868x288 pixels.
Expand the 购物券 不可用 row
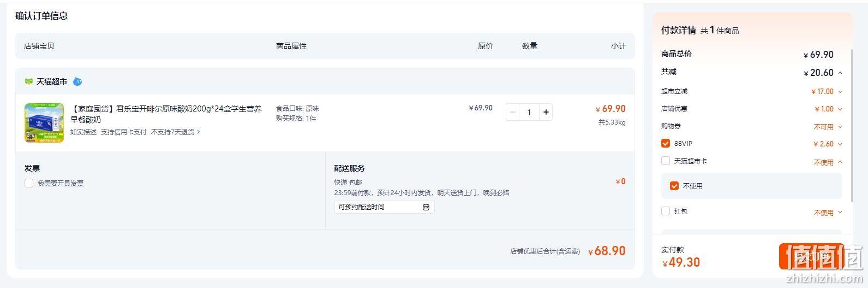(840, 127)
